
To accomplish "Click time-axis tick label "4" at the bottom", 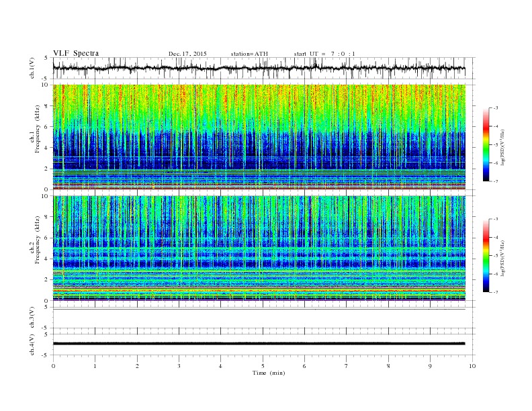I will point(220,366).
